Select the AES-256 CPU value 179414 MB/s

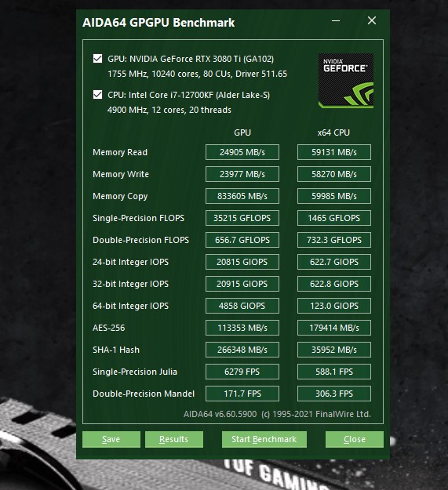(x=334, y=328)
